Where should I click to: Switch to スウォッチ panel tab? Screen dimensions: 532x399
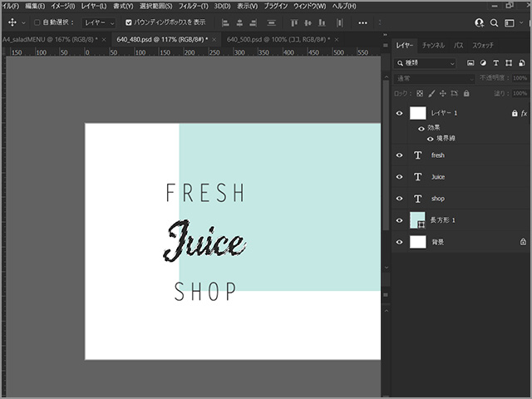click(483, 46)
